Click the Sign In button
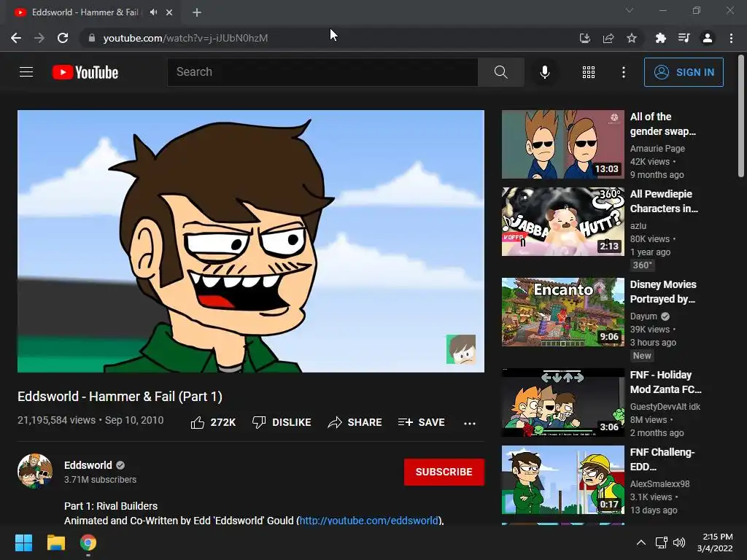The image size is (747, 560). pyautogui.click(x=684, y=72)
